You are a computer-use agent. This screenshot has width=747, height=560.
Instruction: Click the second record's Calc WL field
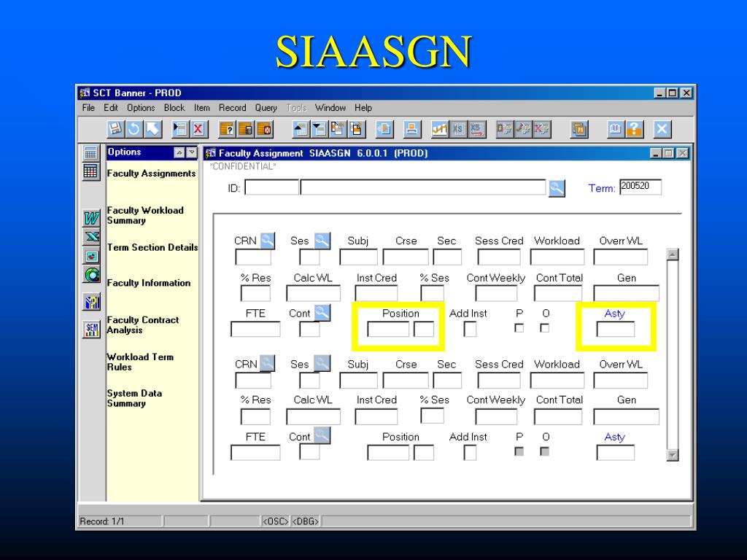click(x=313, y=416)
